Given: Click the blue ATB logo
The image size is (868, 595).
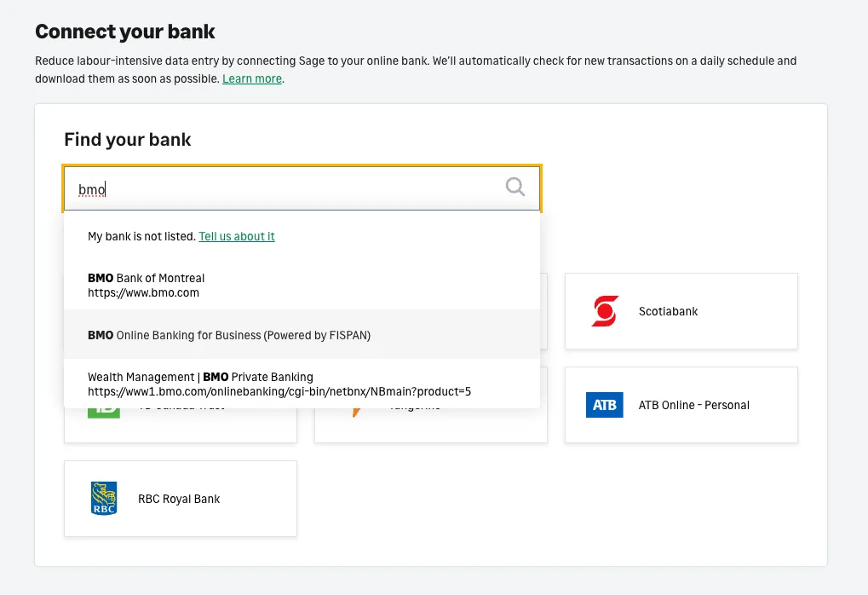Looking at the screenshot, I should click(x=605, y=405).
